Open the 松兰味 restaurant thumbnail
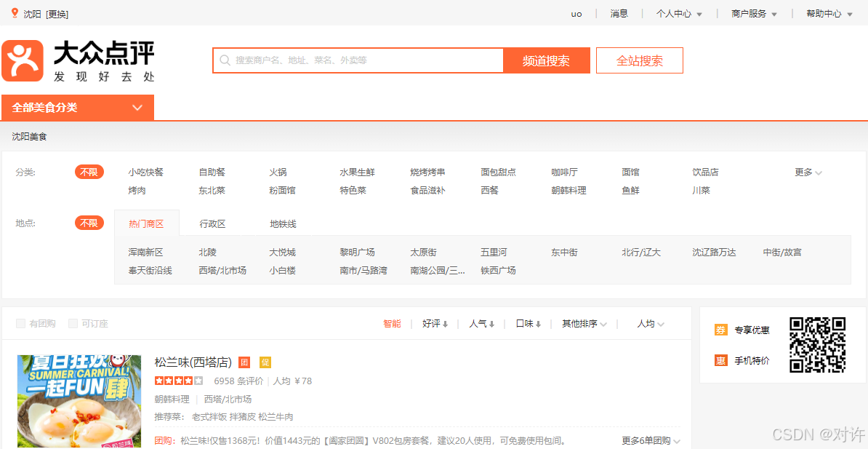Image resolution: width=868 pixels, height=449 pixels. [79, 402]
